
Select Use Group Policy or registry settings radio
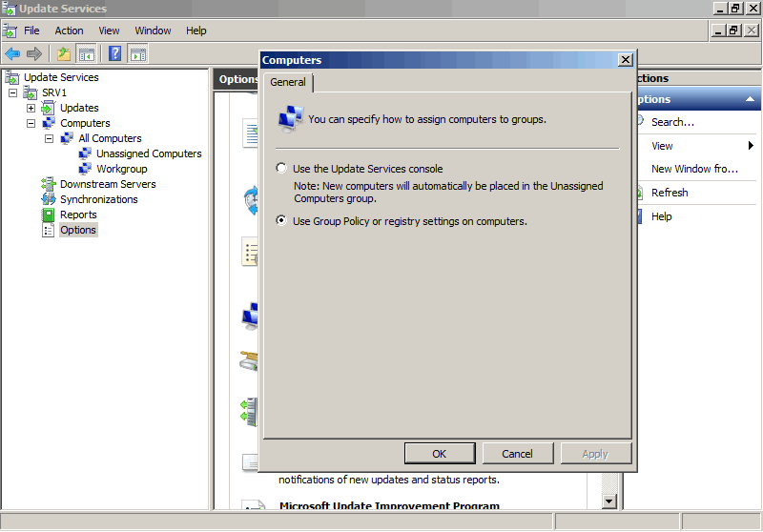coord(281,221)
